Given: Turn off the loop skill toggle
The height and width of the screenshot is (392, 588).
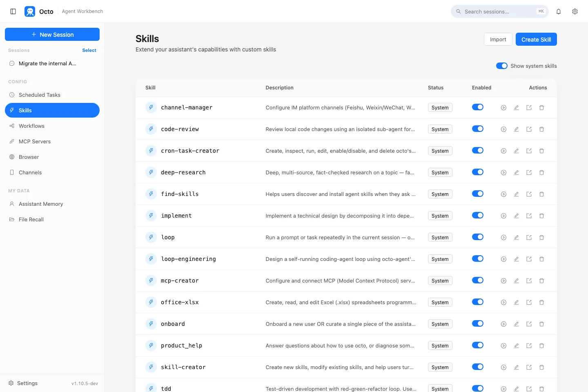Looking at the screenshot, I should pos(478,237).
